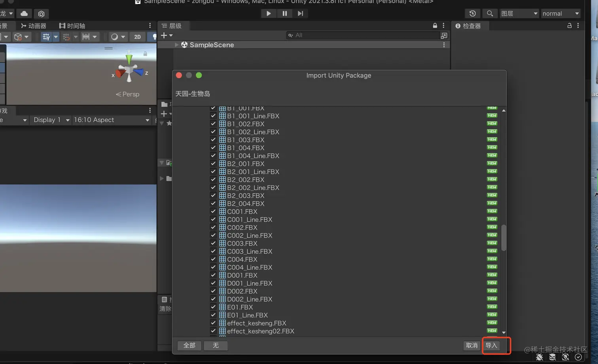Click the Unity version control icon beside cloud
This screenshot has width=598, height=364.
(41, 14)
